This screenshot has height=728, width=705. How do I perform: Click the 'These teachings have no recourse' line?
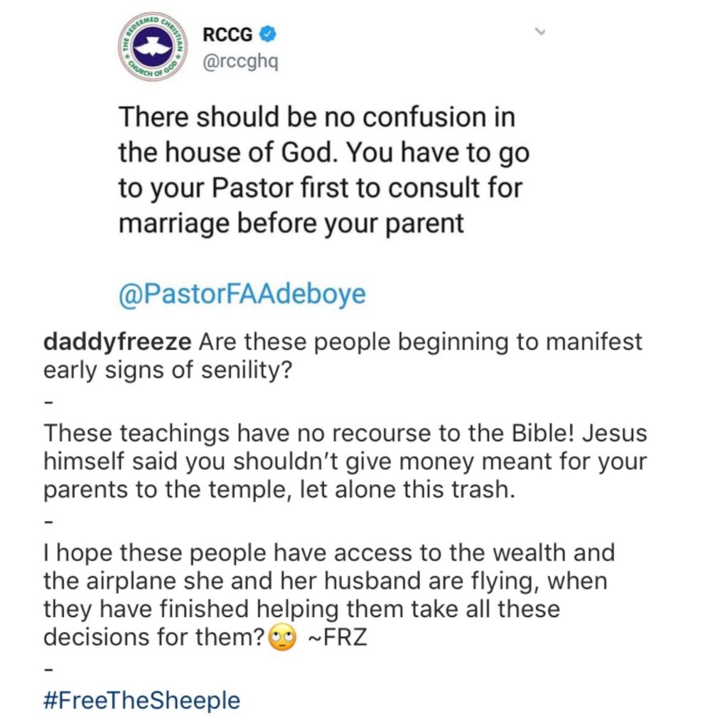point(345,433)
